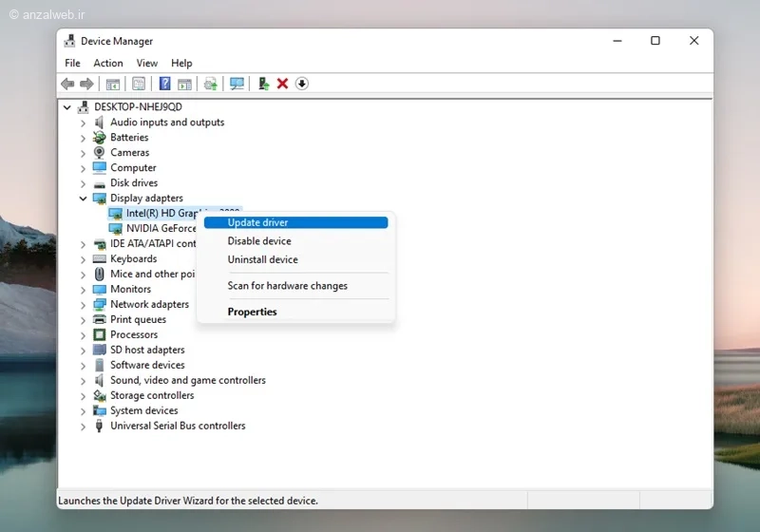The width and height of the screenshot is (760, 532).
Task: Open the File menu
Action: pos(73,63)
